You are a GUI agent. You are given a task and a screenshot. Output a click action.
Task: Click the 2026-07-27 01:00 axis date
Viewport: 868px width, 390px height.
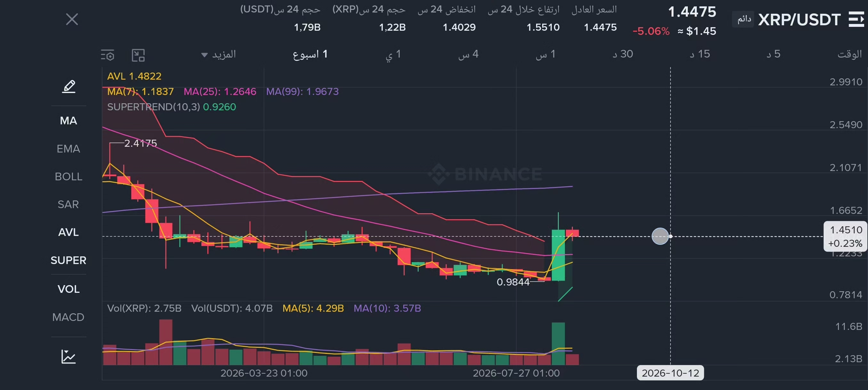(x=516, y=373)
